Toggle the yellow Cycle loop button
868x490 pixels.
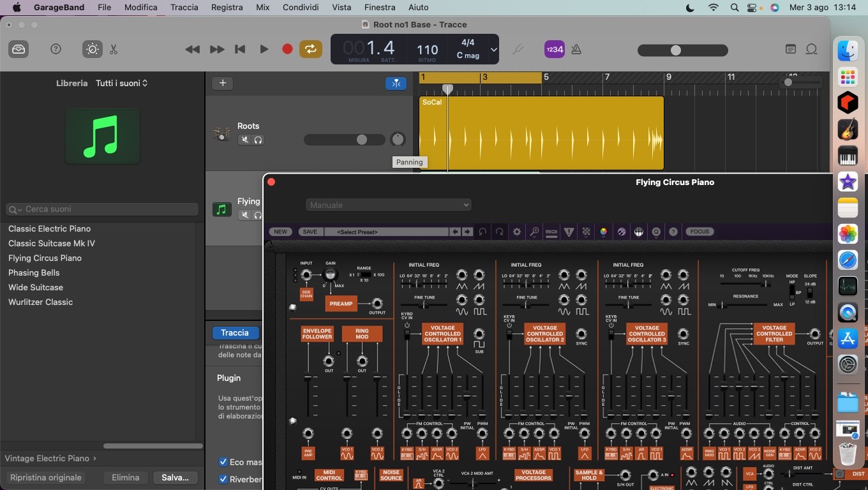(x=311, y=49)
